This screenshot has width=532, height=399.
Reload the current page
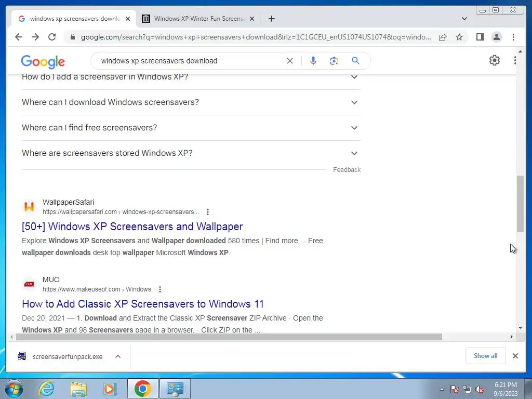52,37
